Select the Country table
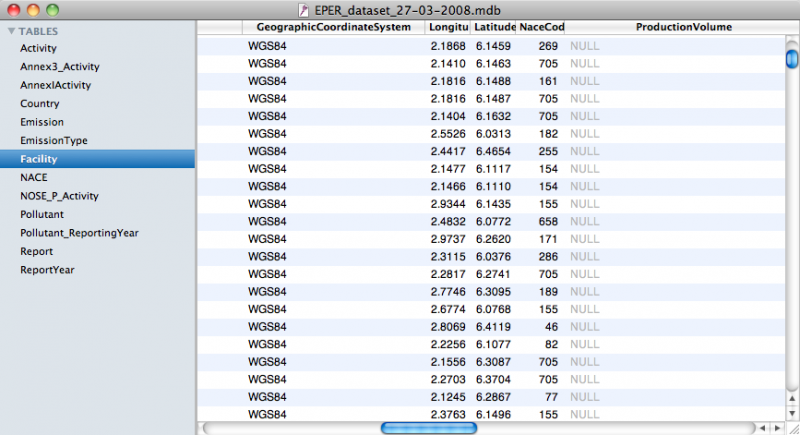This screenshot has height=435, width=800. click(39, 103)
